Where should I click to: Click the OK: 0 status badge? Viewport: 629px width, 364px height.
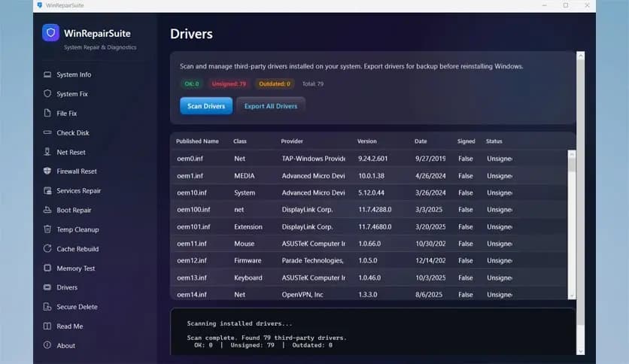191,83
